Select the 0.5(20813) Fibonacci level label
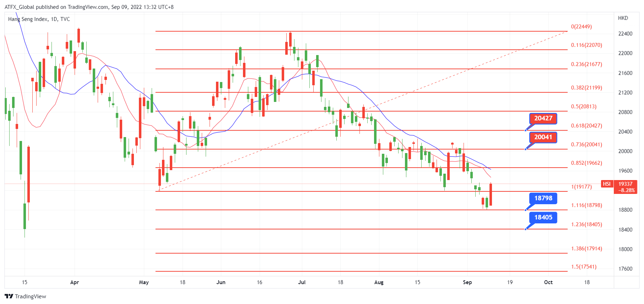 pos(584,107)
